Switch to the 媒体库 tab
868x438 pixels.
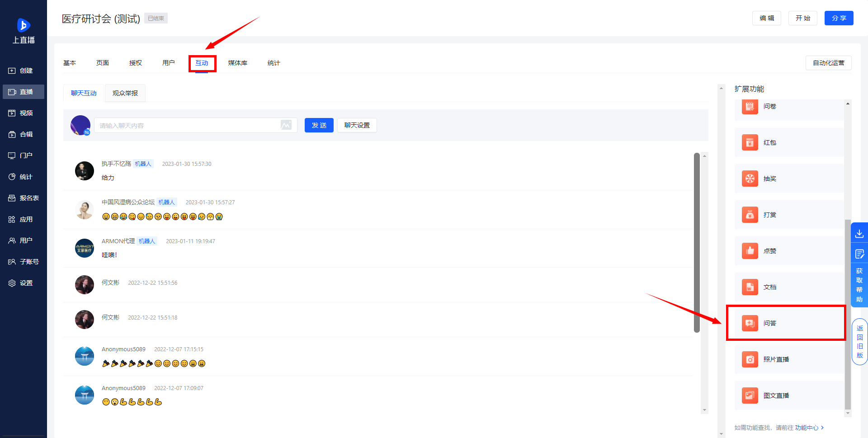click(238, 63)
